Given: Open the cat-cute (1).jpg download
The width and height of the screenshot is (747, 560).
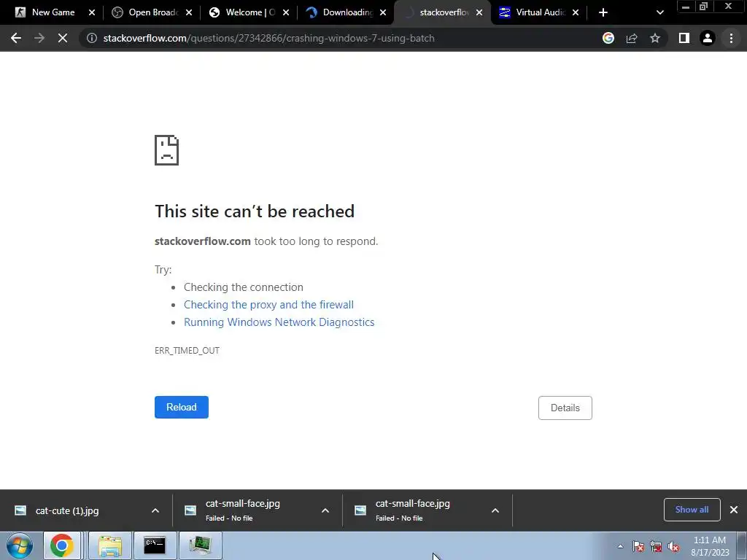Looking at the screenshot, I should coord(67,510).
